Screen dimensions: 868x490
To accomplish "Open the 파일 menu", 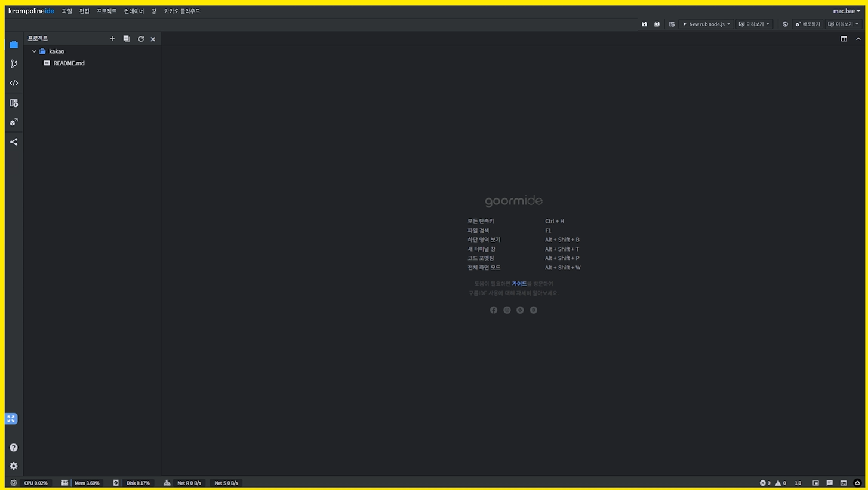I will click(67, 11).
